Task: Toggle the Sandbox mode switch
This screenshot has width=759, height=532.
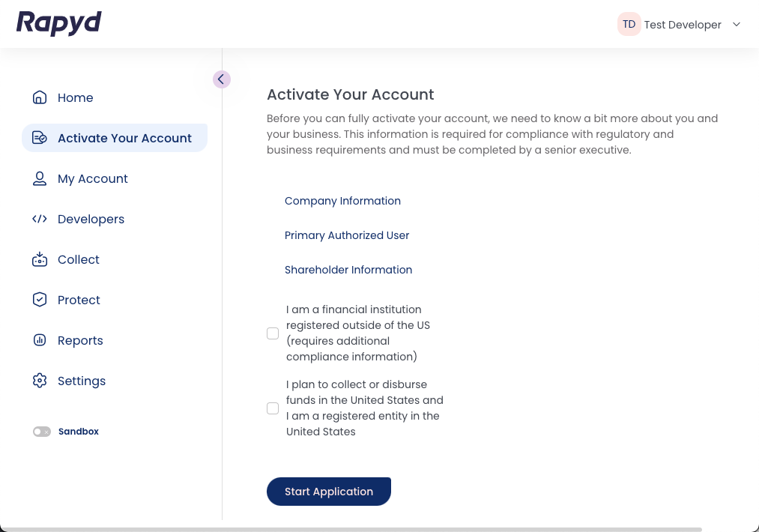Action: tap(42, 432)
